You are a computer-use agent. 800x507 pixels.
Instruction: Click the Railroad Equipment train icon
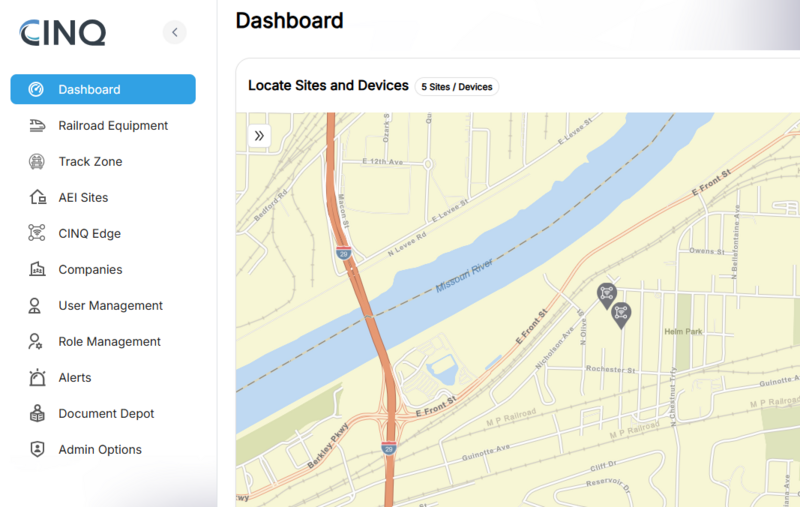tap(37, 125)
